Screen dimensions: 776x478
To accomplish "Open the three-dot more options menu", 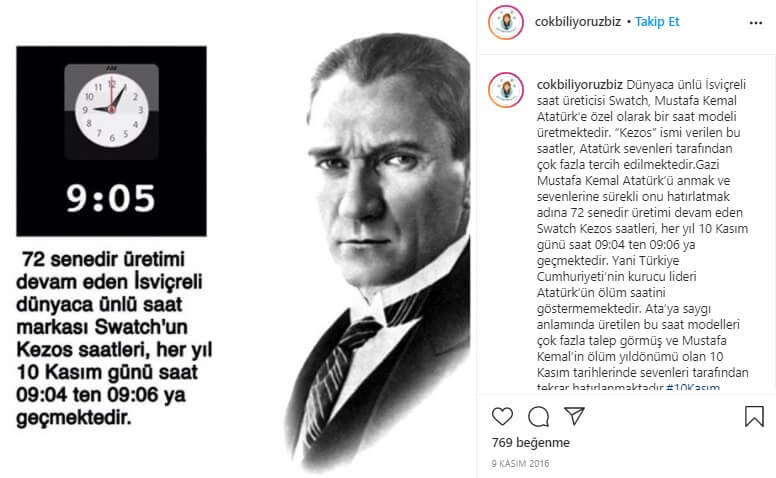I will click(x=756, y=23).
